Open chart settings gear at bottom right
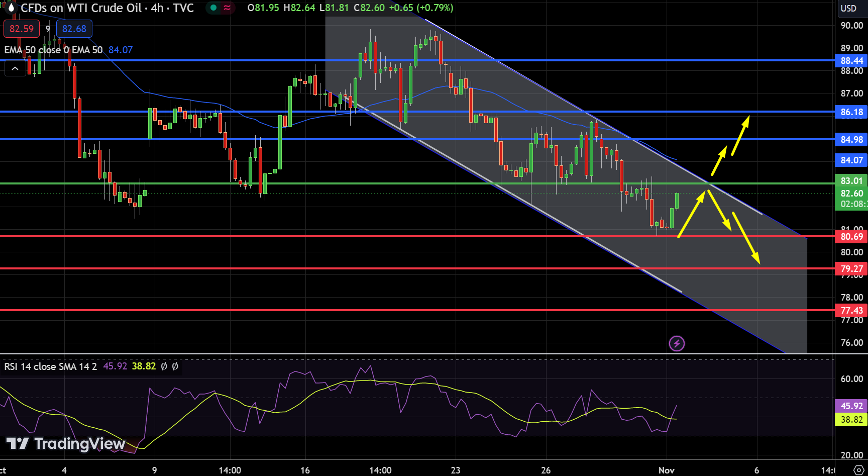The image size is (868, 476). 858,470
